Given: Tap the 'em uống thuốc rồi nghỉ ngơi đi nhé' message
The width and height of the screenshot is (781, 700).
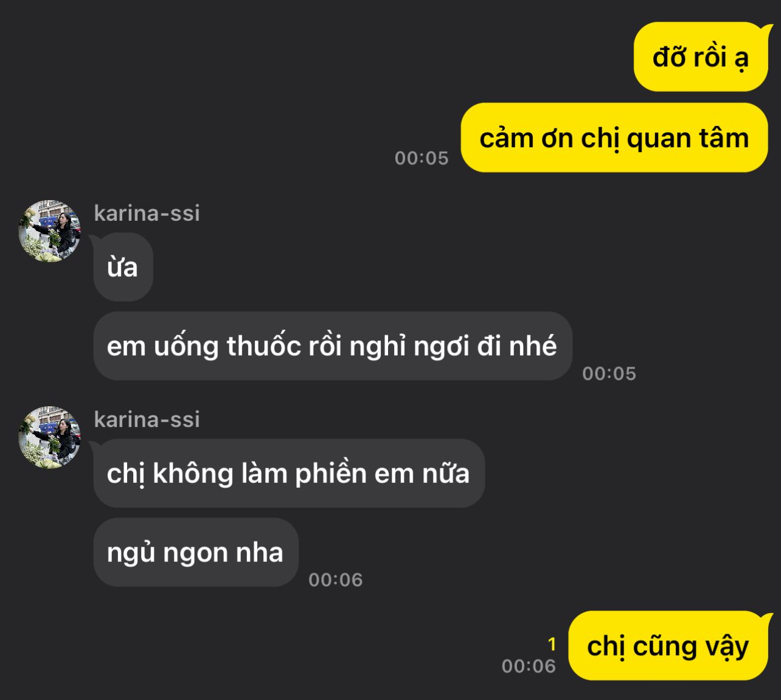Looking at the screenshot, I should 332,346.
